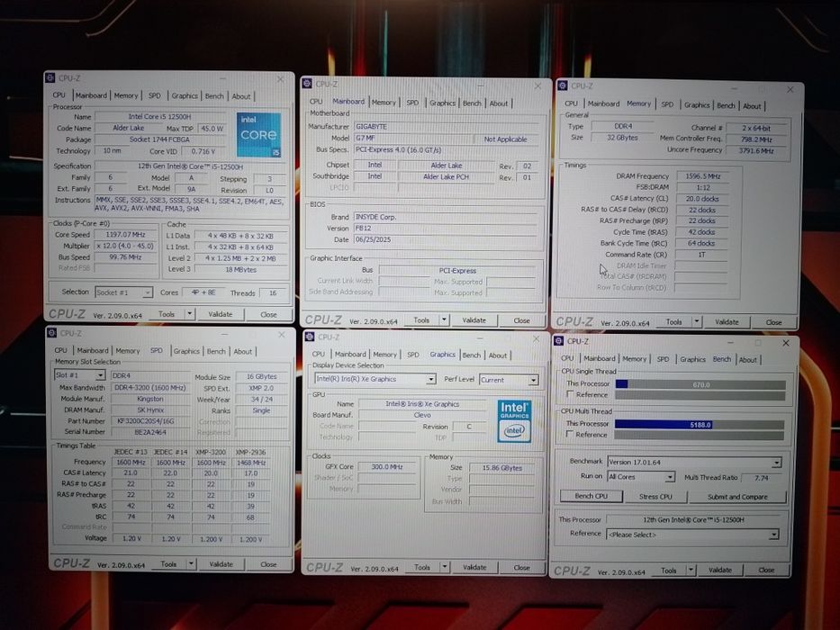Click the Board Manuf. value Clevo
The height and width of the screenshot is (630, 840).
click(x=422, y=415)
